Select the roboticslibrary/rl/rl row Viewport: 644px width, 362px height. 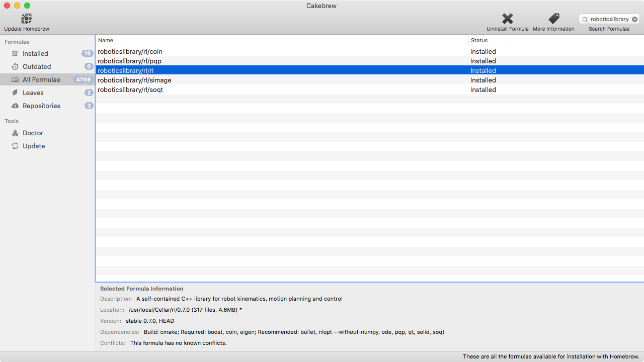370,70
